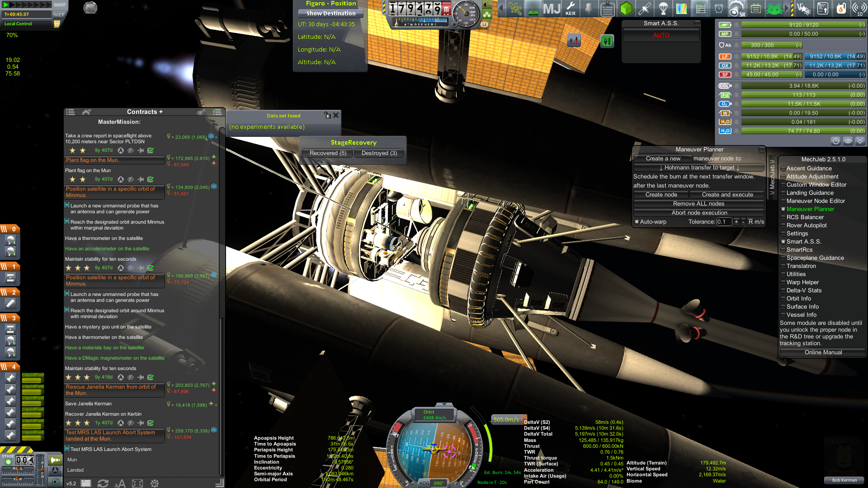Enable the Auto-warp option
868x488 pixels.
point(637,222)
